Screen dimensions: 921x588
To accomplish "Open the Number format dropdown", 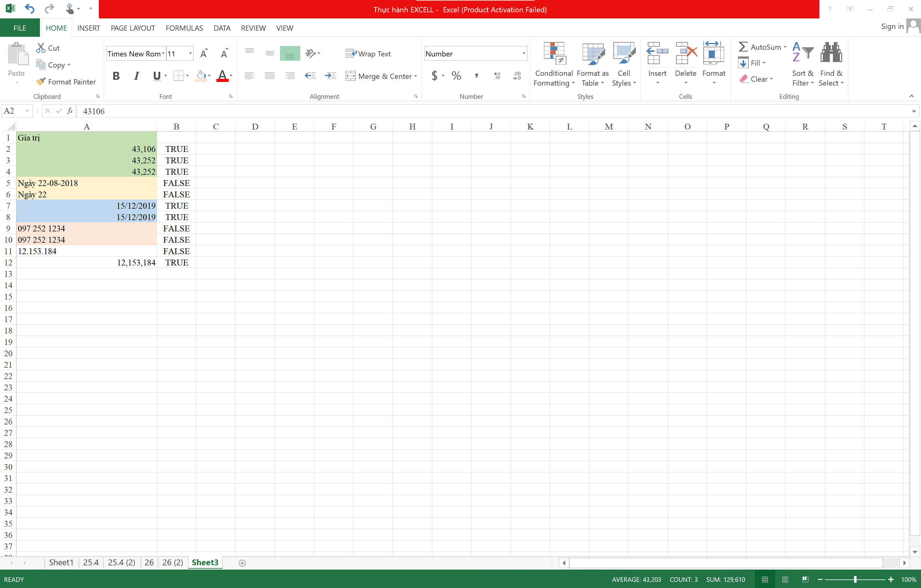I will (x=524, y=53).
